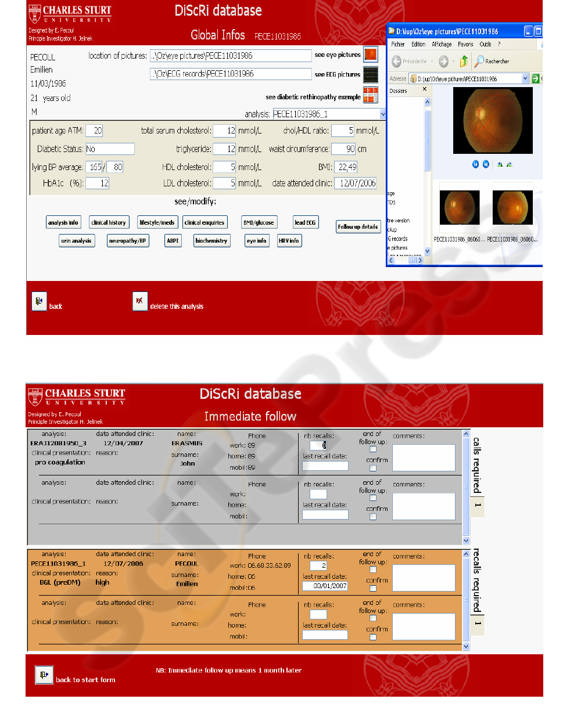
Task: Select the second retina thumbnail in Explorer
Action: click(x=512, y=208)
